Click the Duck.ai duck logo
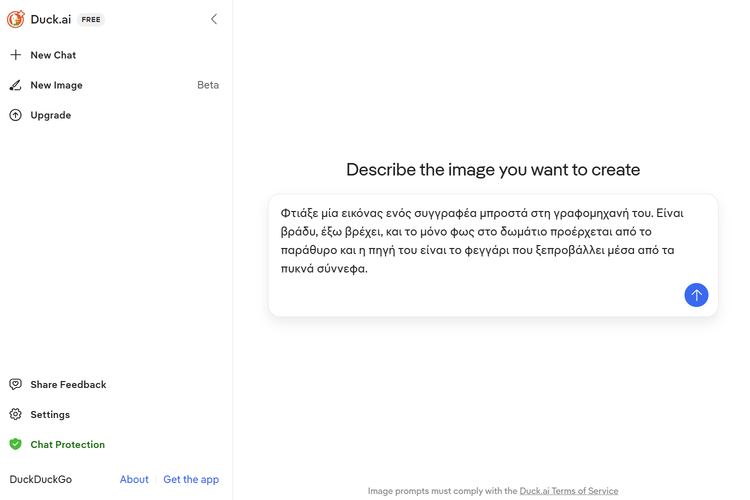The width and height of the screenshot is (750, 500). tap(16, 19)
